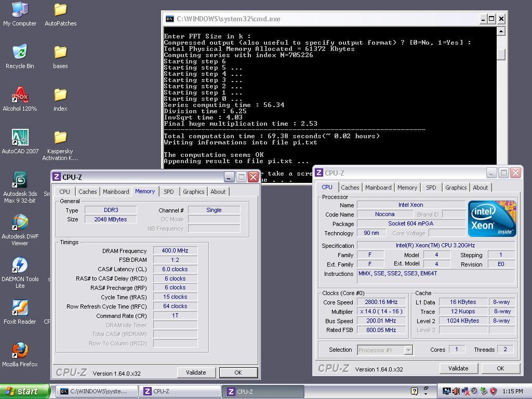The height and width of the screenshot is (399, 532).
Task: Click the Level 2 1024 KBytes field
Action: point(463,321)
